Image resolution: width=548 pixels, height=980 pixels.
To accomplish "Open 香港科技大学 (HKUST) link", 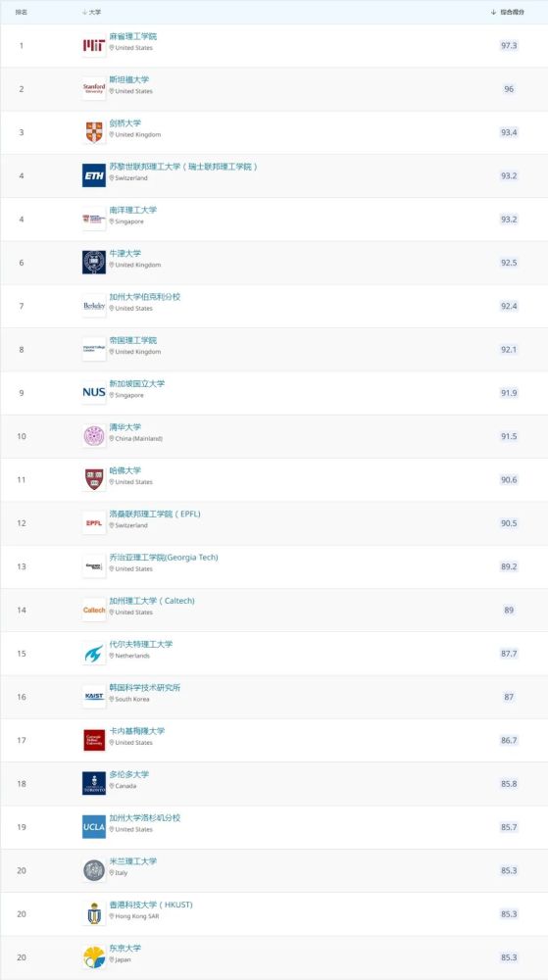I will coord(151,905).
